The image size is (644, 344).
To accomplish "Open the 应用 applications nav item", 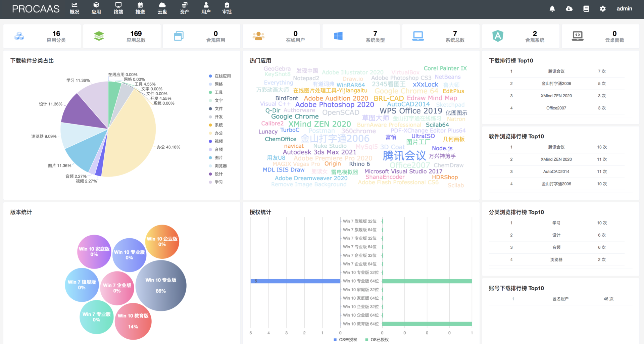I will coord(96,8).
